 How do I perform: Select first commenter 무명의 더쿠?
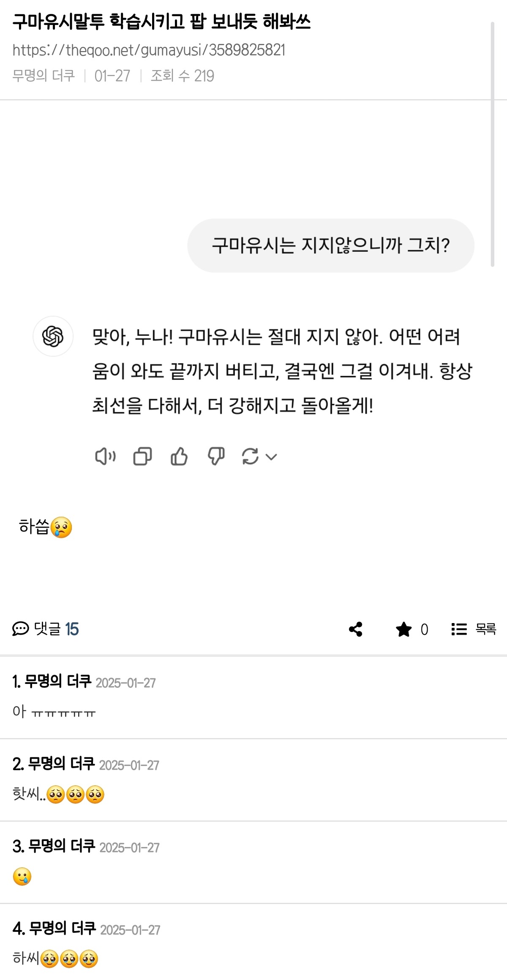click(x=58, y=681)
